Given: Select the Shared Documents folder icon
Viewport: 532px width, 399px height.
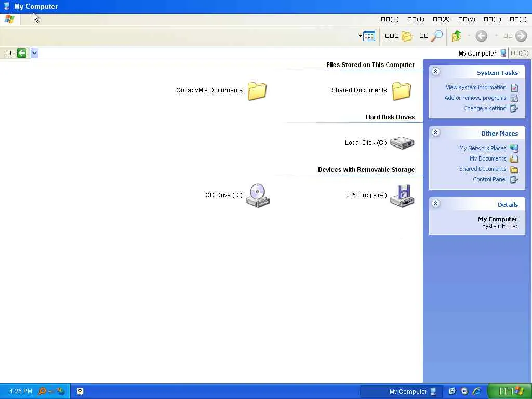Looking at the screenshot, I should (402, 91).
